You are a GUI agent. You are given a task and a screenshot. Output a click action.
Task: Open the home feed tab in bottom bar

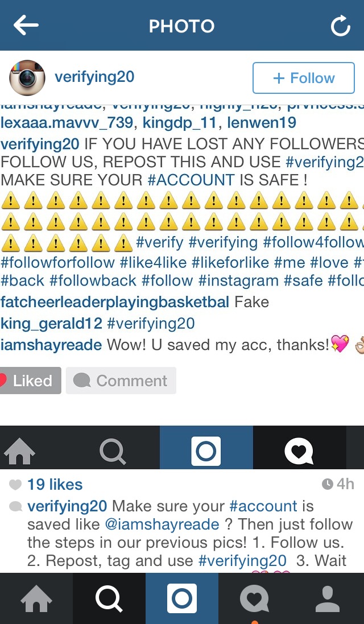tap(36, 598)
